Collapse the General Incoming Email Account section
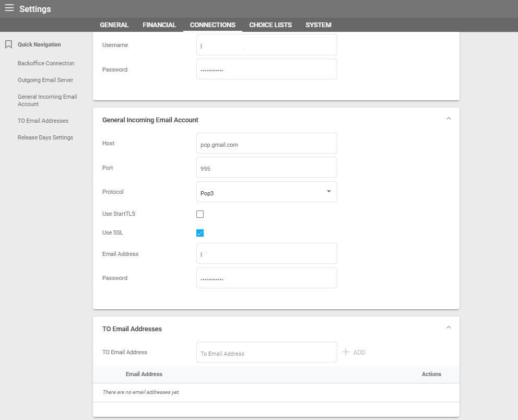 tap(448, 119)
